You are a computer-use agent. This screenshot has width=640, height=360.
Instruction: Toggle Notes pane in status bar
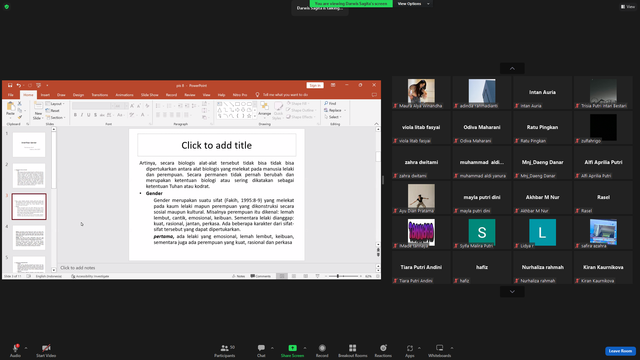(x=238, y=276)
